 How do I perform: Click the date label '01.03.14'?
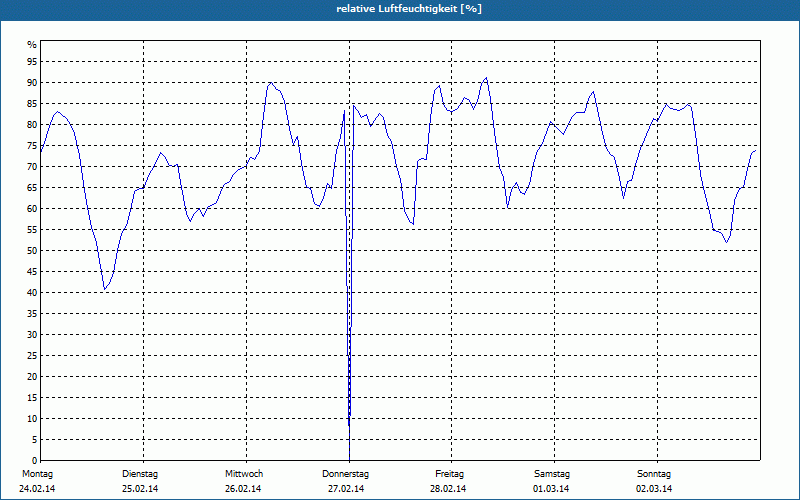click(x=551, y=489)
